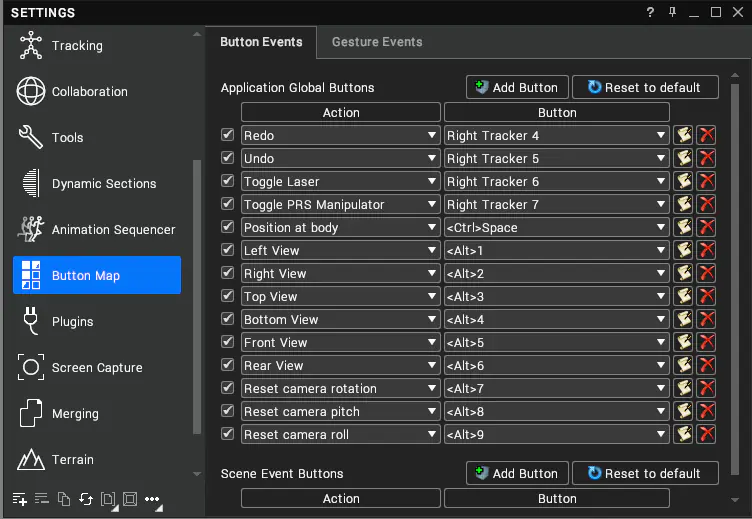
Task: Click the edit icon for Undo row
Action: coord(684,158)
